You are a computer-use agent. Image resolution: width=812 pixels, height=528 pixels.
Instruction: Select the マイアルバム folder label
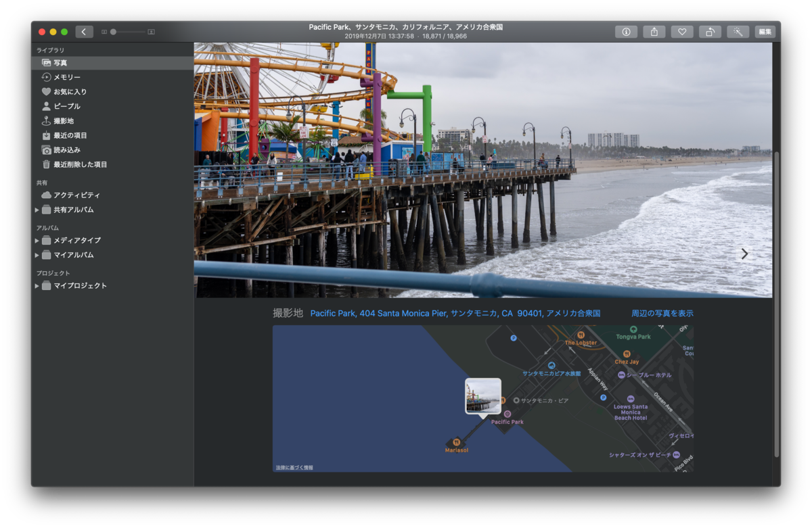(74, 256)
